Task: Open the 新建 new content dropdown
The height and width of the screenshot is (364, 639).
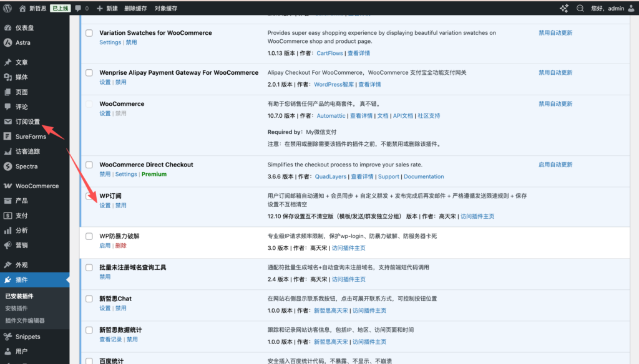Action: [107, 9]
